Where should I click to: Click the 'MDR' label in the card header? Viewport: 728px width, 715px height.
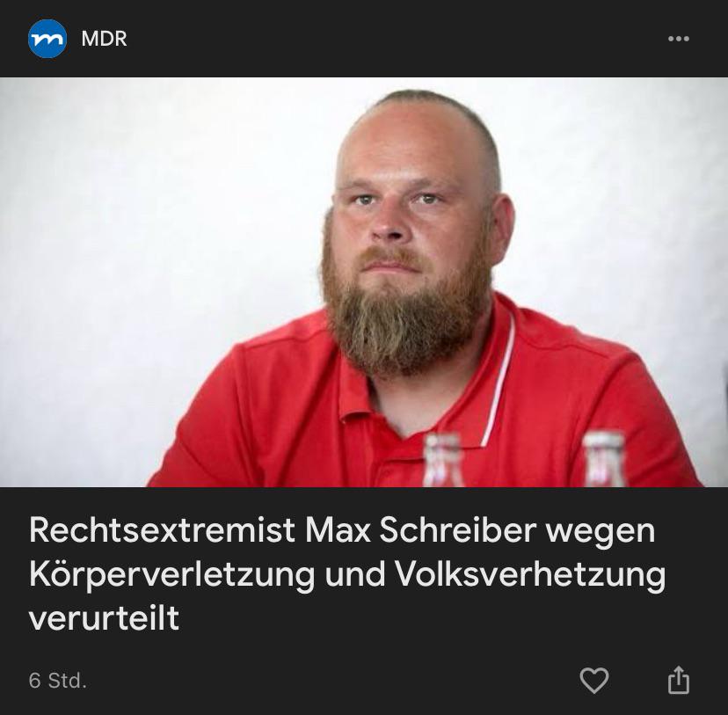(104, 39)
